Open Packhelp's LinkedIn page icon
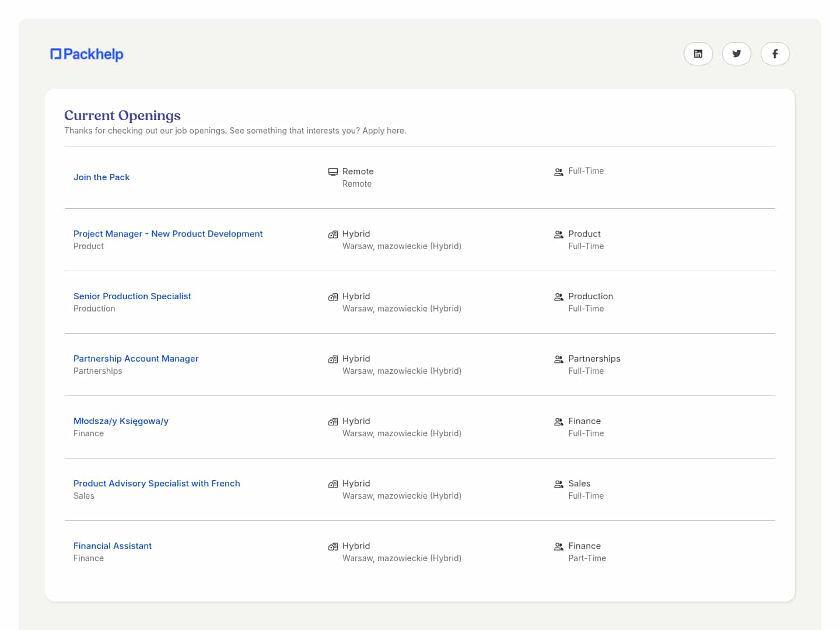This screenshot has width=840, height=630. click(698, 54)
